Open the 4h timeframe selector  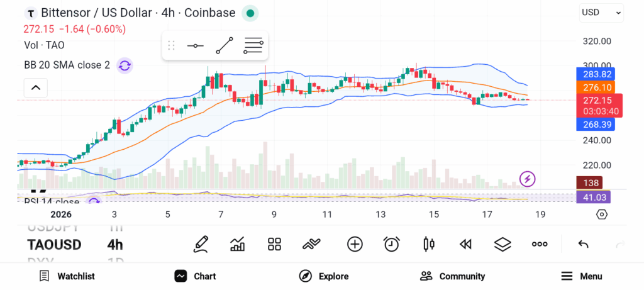(115, 244)
